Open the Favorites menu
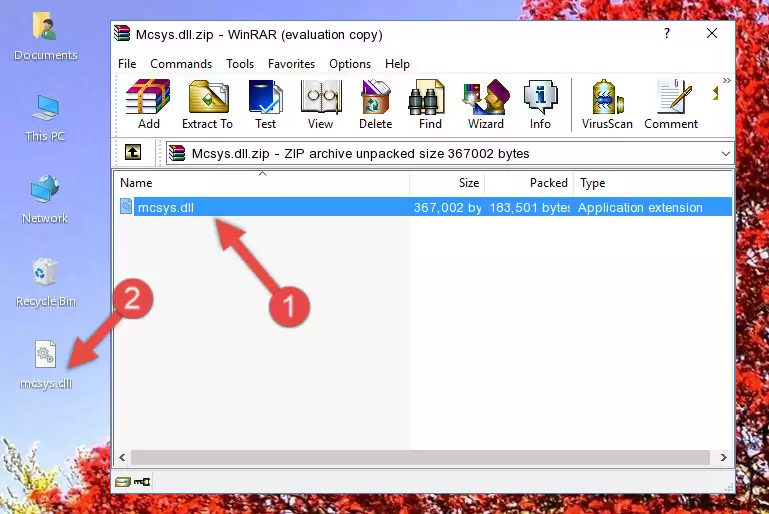 coord(291,64)
